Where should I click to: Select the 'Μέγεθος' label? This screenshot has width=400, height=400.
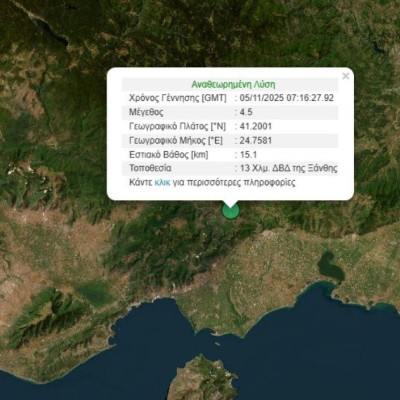[146, 112]
